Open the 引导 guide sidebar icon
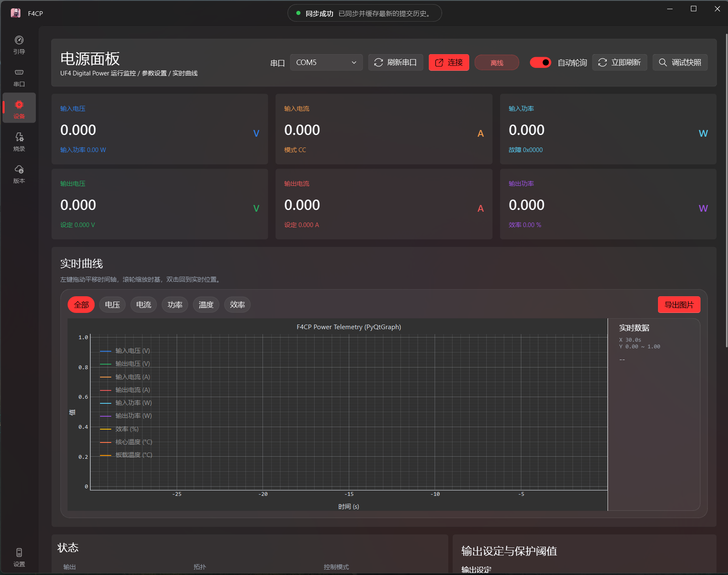The height and width of the screenshot is (575, 728). (x=19, y=45)
